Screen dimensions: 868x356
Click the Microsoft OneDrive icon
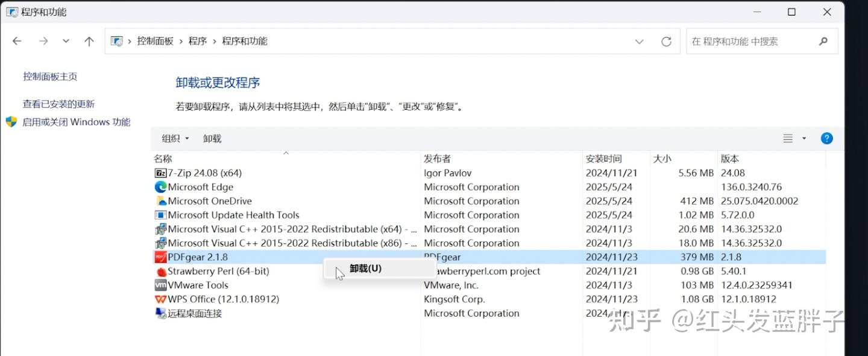(160, 201)
